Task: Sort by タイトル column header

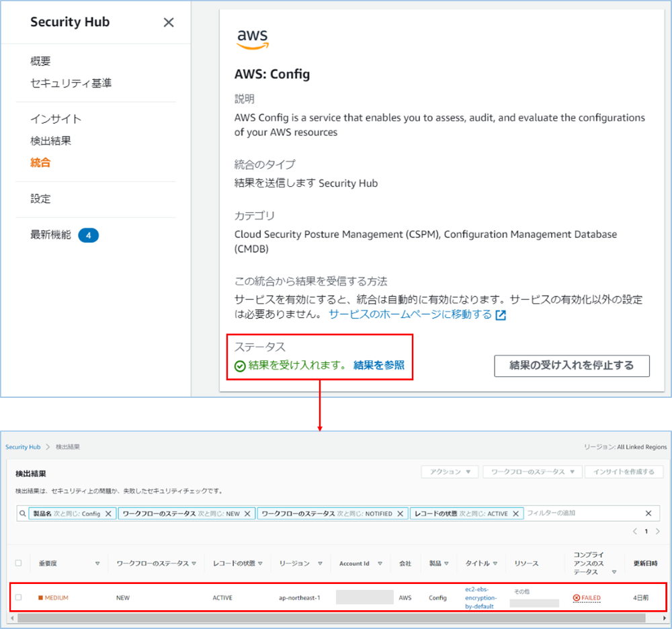Action: [481, 563]
